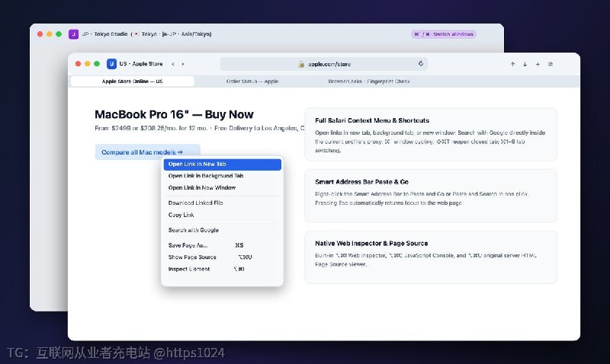The height and width of the screenshot is (364, 610).
Task: Close the Tokyo Studio window
Action: (x=40, y=34)
